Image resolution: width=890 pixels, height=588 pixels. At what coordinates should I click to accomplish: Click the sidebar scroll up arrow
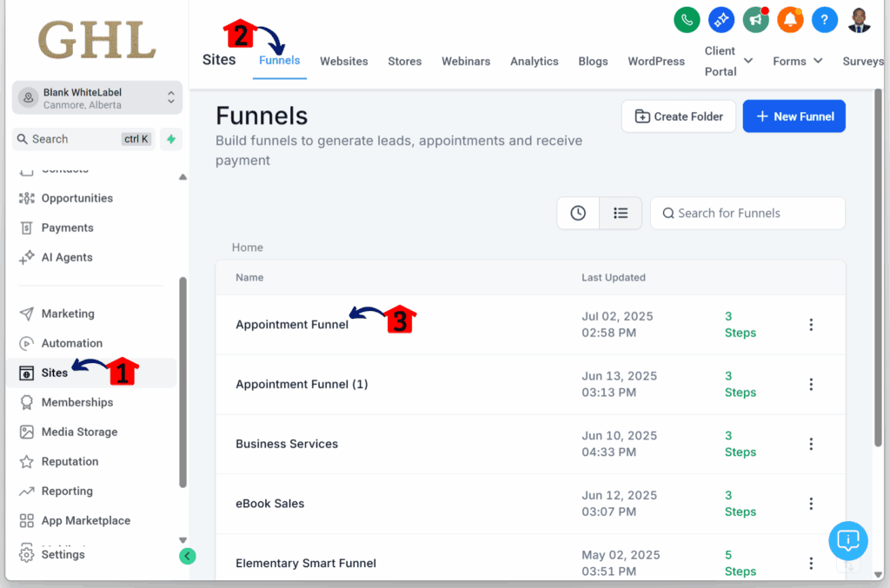[183, 177]
